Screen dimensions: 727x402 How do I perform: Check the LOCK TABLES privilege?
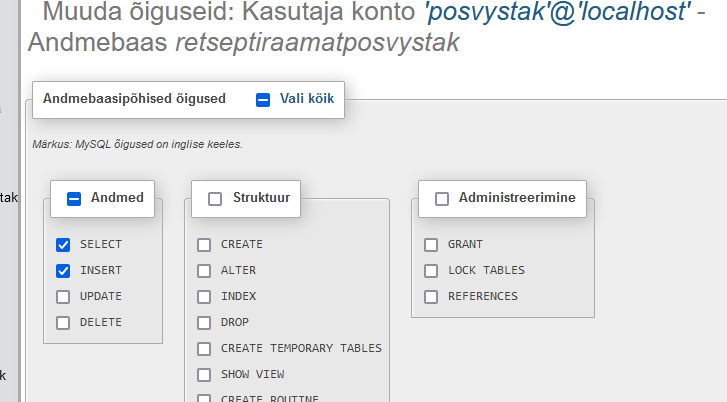(x=431, y=270)
